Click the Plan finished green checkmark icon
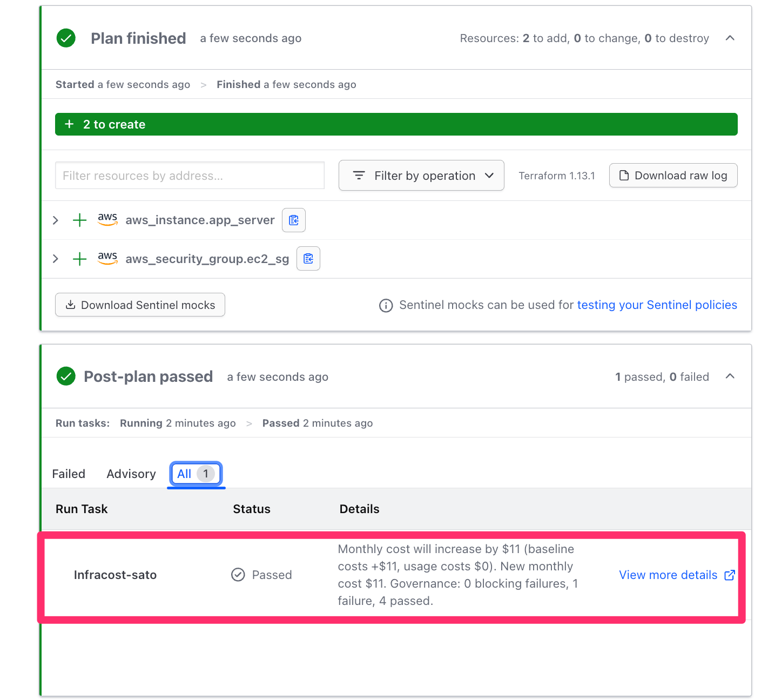Screen dimensions: 768x700 [66, 38]
